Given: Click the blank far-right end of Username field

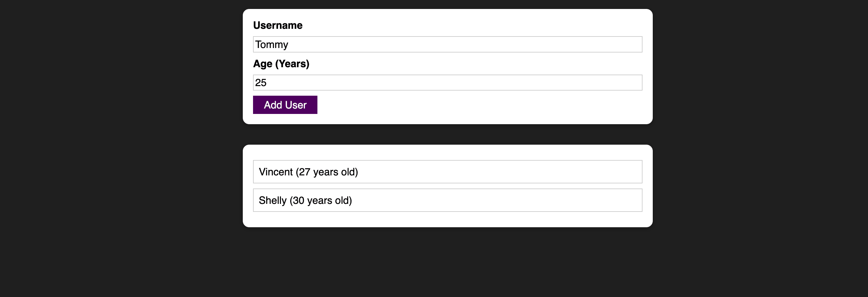Looking at the screenshot, I should click(x=627, y=44).
